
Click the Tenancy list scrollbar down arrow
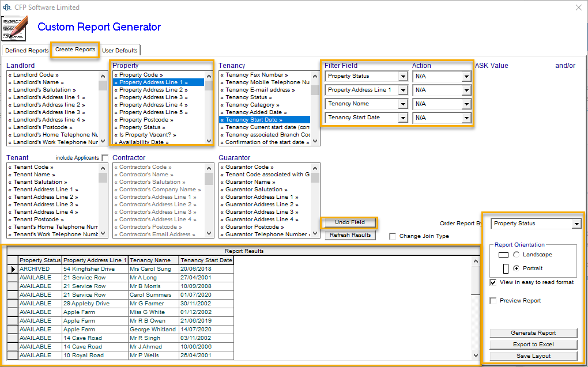point(315,141)
